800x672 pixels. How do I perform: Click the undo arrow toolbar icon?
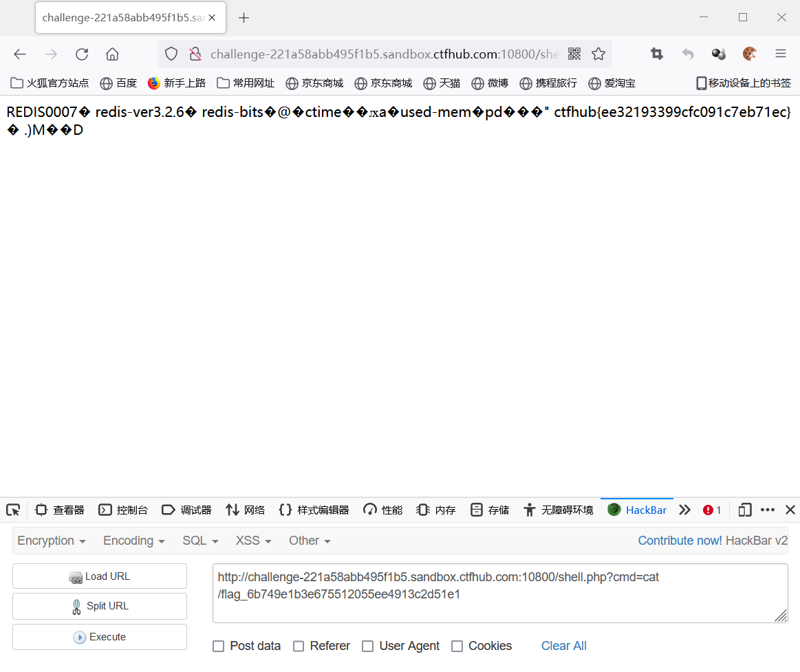(x=688, y=54)
